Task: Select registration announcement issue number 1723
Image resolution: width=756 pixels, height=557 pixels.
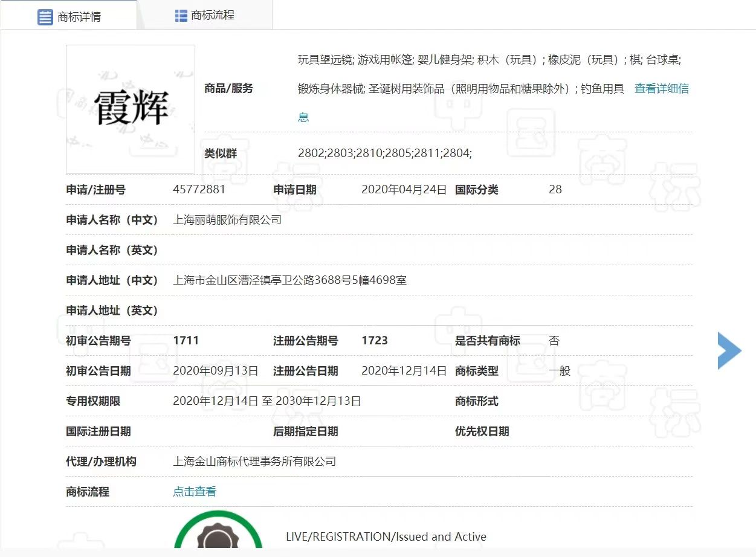Action: [x=375, y=341]
